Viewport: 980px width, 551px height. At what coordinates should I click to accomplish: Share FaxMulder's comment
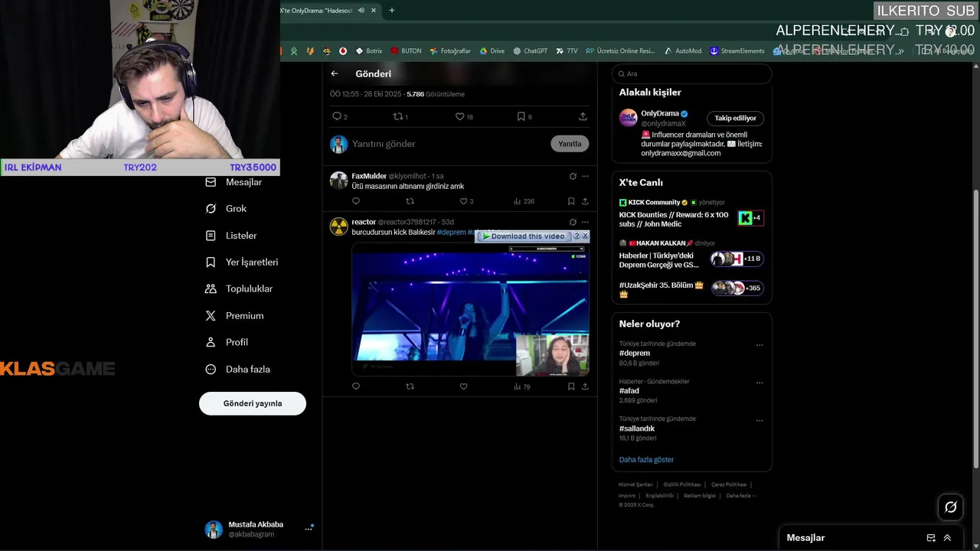coord(585,201)
